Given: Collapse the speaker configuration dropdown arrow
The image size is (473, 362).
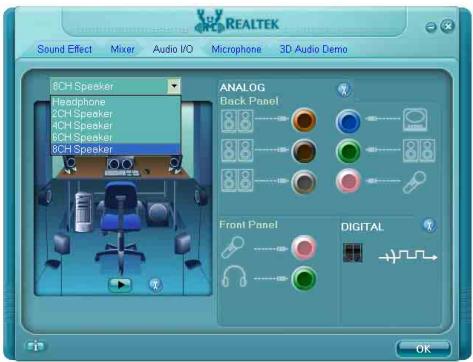Looking at the screenshot, I should (174, 86).
